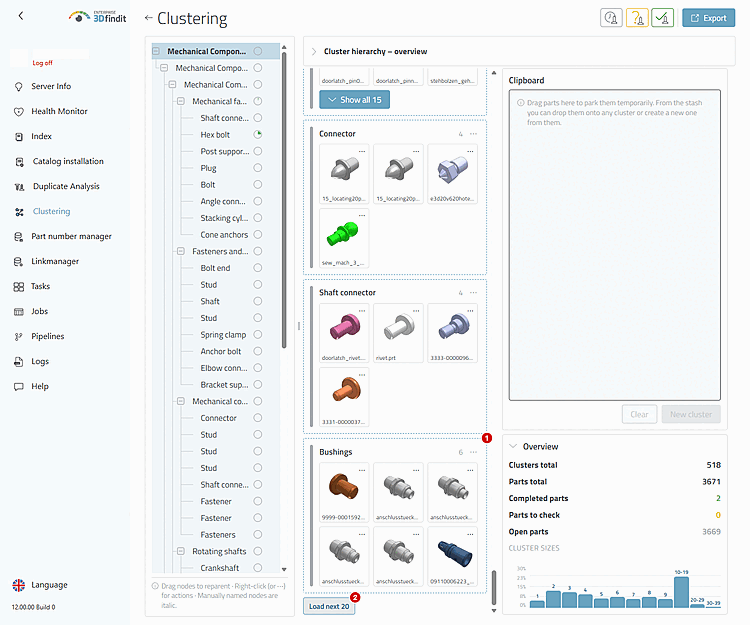Toggle status circle for Plug node
This screenshot has height=625, width=750.
[x=258, y=168]
